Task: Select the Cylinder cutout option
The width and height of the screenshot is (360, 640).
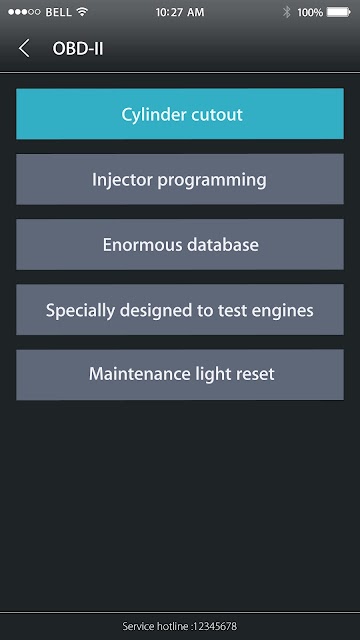Action: tap(180, 114)
